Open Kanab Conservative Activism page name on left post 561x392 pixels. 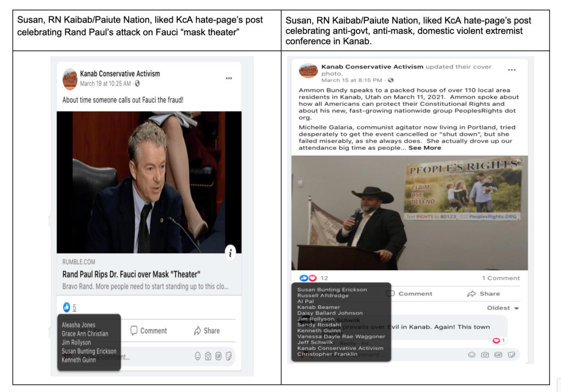coord(120,73)
